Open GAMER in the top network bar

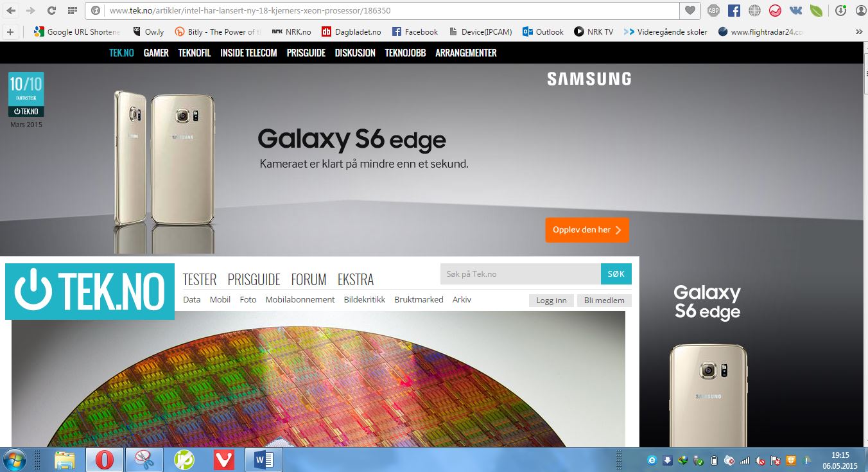tap(156, 53)
